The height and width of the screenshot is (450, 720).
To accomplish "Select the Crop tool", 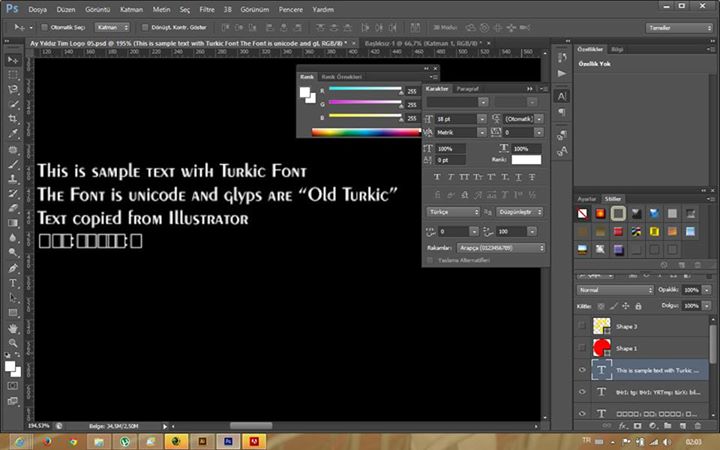I will tap(13, 118).
